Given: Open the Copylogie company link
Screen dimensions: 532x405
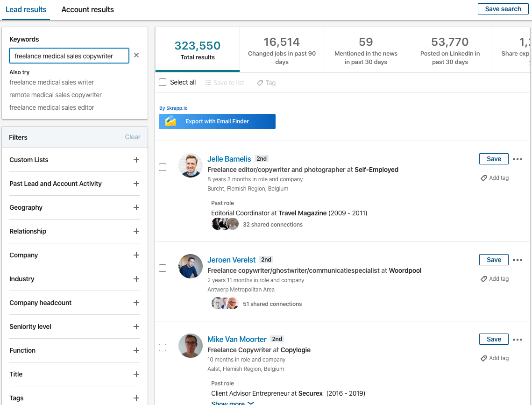Looking at the screenshot, I should pyautogui.click(x=296, y=350).
